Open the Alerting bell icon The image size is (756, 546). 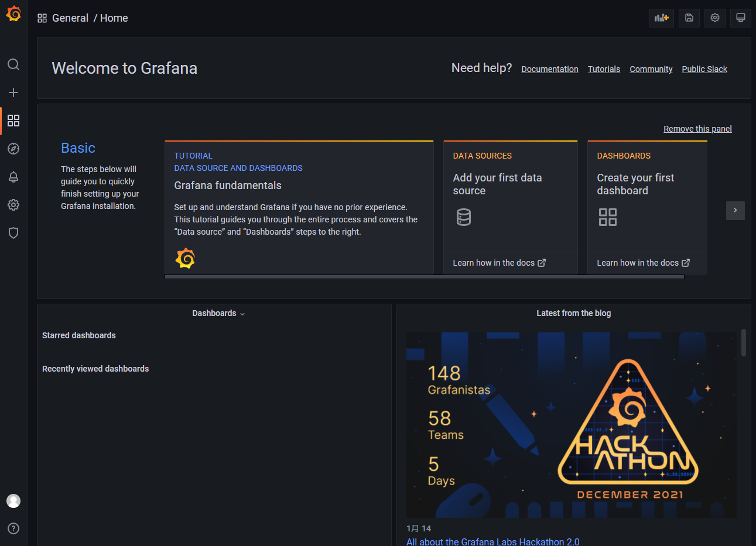(13, 177)
